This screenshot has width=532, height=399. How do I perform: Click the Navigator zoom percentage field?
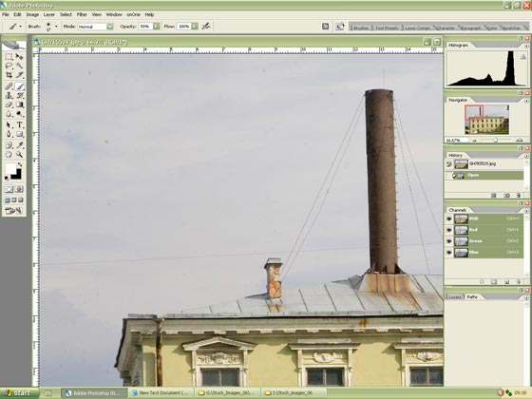click(457, 140)
